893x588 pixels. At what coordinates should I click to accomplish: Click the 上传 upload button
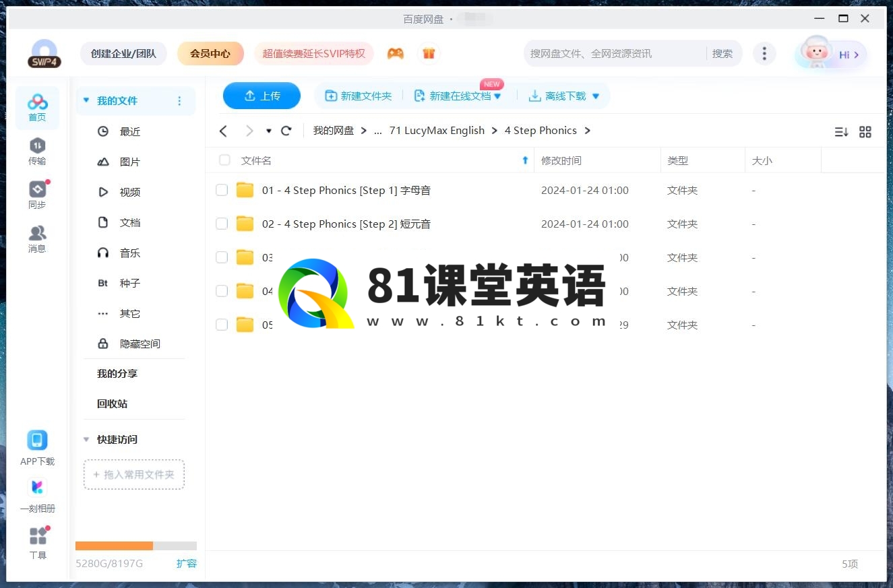(x=261, y=96)
